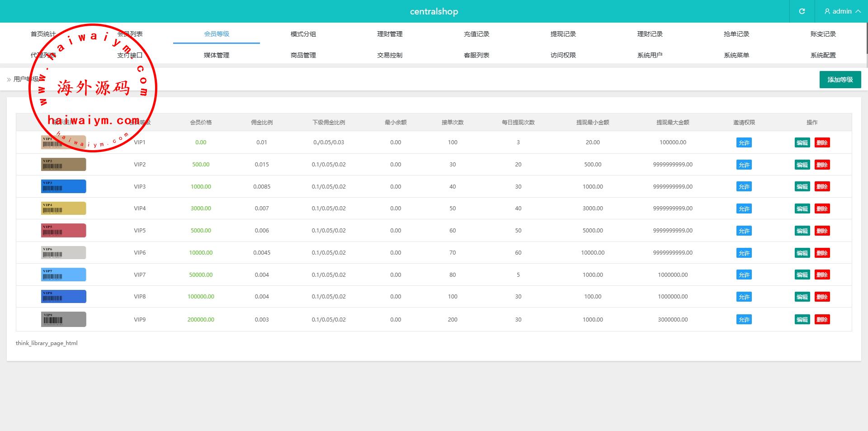Delete the VIP2 level row
Screen dimensions: 868x431
pos(822,165)
